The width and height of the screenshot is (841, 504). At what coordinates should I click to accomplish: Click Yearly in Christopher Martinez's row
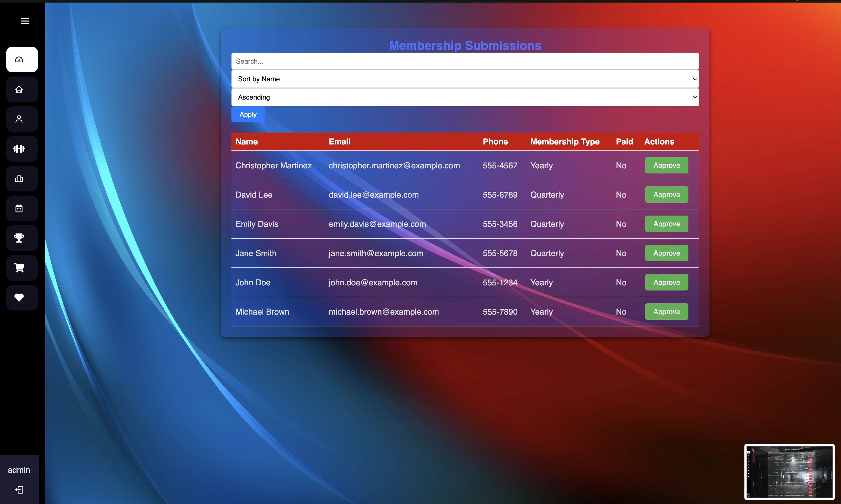541,166
